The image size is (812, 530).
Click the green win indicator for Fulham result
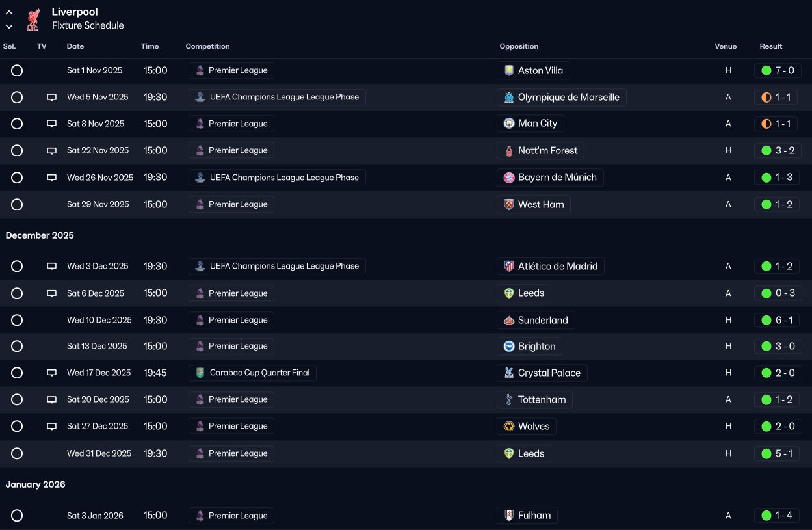click(x=766, y=516)
